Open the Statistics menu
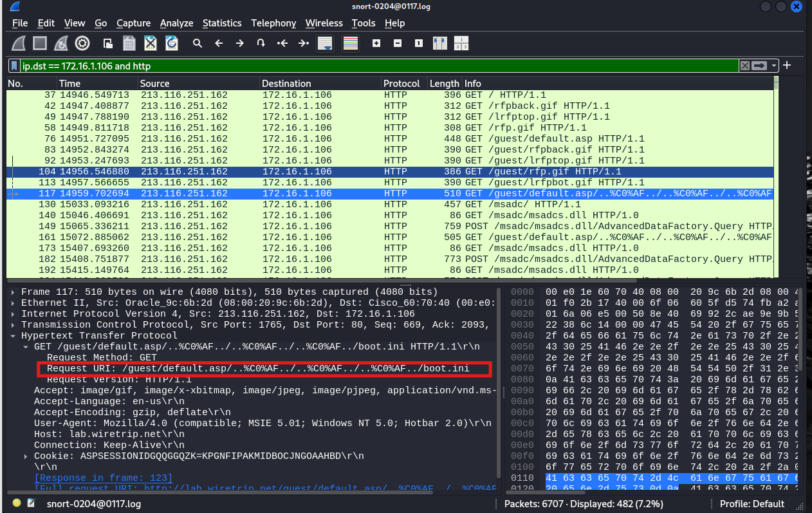This screenshot has height=513, width=812. (222, 23)
